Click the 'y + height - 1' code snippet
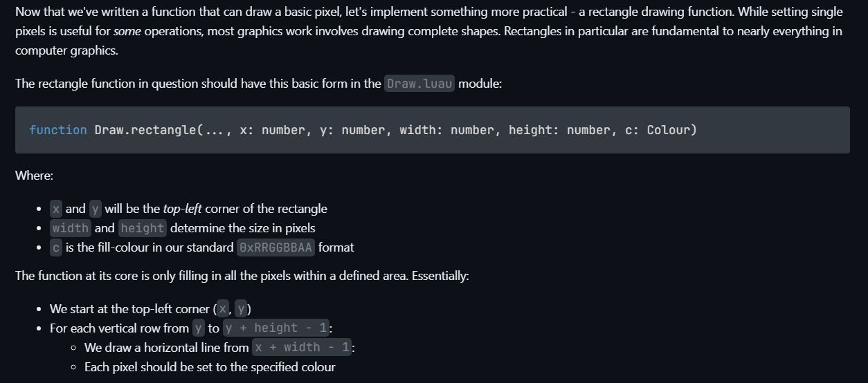 coord(275,328)
